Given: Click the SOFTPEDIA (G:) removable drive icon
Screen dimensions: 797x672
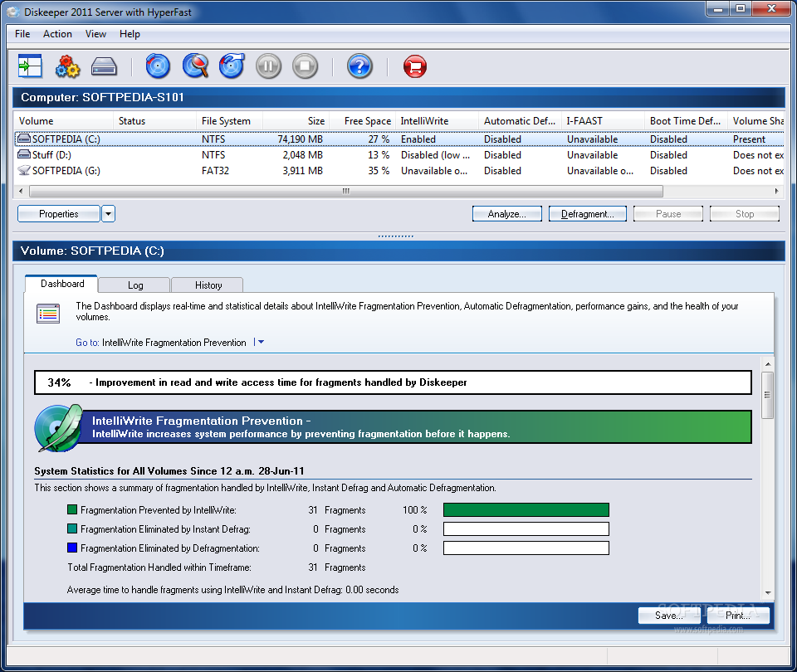Looking at the screenshot, I should (24, 170).
